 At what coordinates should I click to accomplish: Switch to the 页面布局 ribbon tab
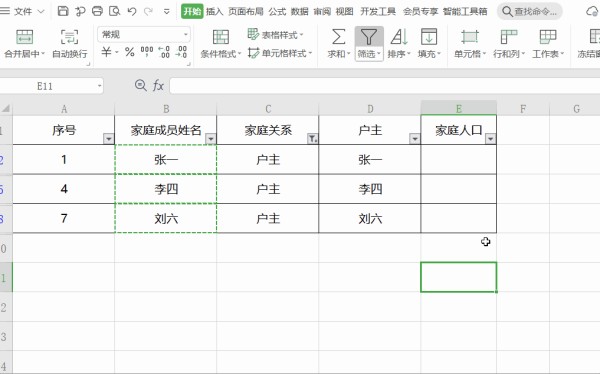pyautogui.click(x=246, y=11)
